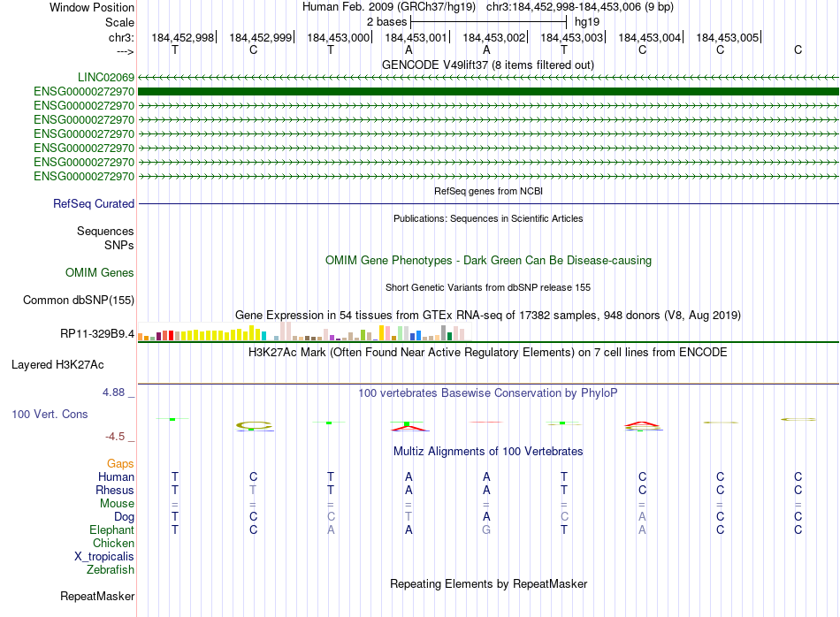This screenshot has height=617, width=840.
Task: Select the Layered H3K27Ac label
Action: 57,365
